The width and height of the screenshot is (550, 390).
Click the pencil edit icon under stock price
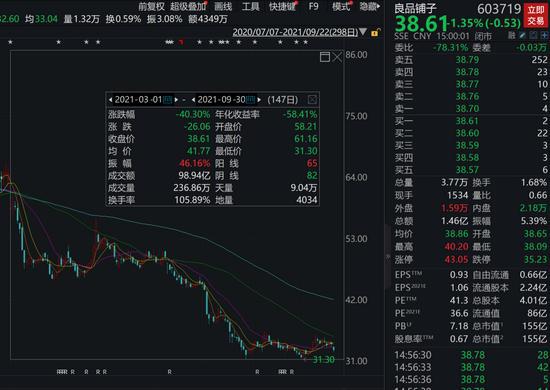coord(523,35)
